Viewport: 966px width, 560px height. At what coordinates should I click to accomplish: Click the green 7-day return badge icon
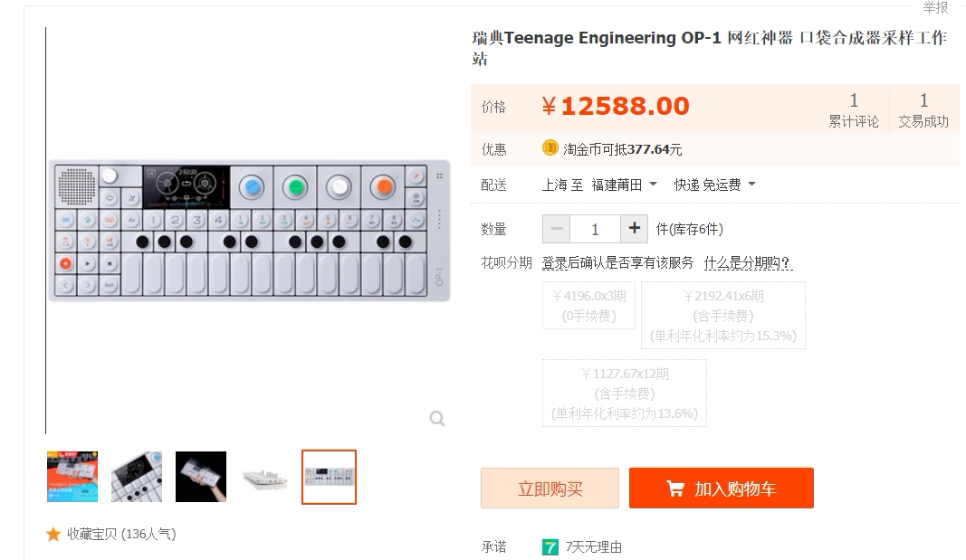[550, 547]
